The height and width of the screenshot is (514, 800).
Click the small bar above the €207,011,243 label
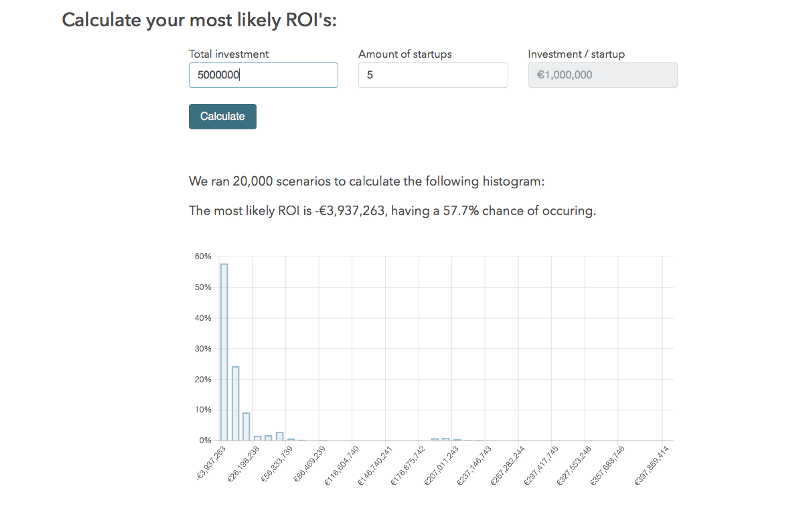click(446, 439)
